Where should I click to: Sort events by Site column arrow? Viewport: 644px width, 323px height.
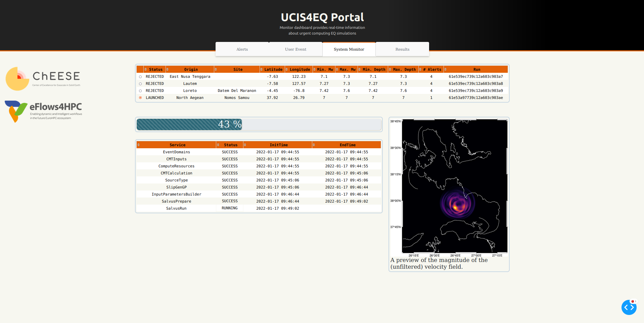[216, 69]
